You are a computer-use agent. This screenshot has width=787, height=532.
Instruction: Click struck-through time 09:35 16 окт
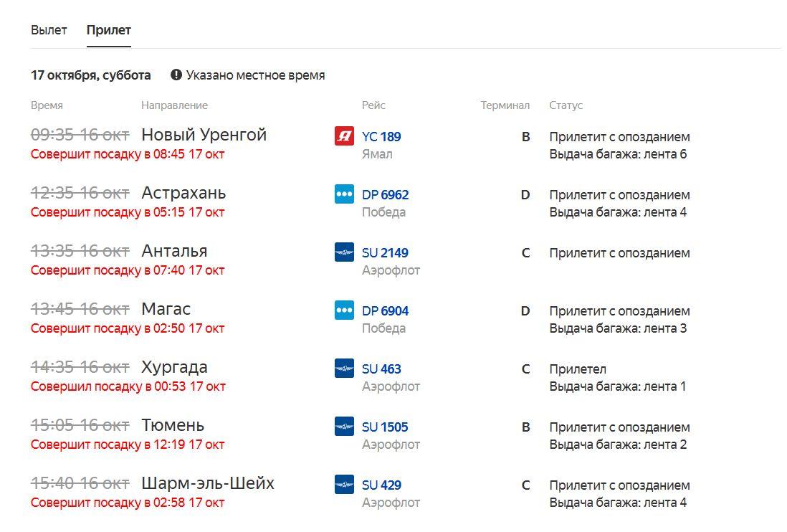(80, 135)
